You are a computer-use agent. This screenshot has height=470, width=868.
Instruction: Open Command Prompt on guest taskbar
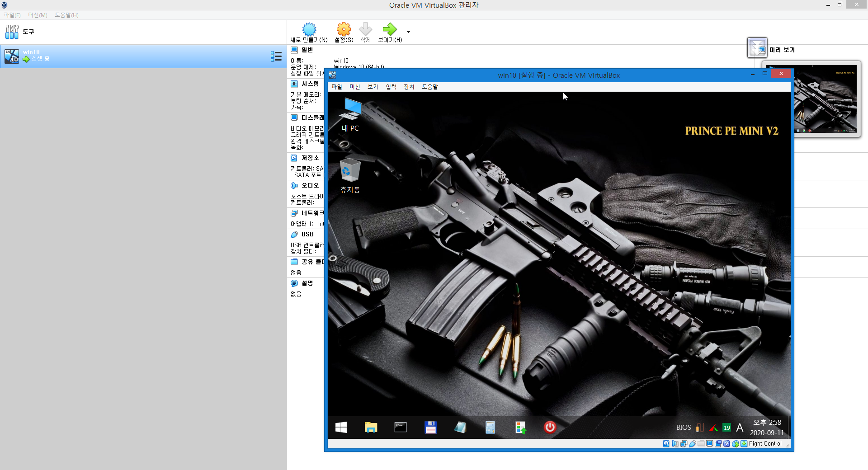401,427
